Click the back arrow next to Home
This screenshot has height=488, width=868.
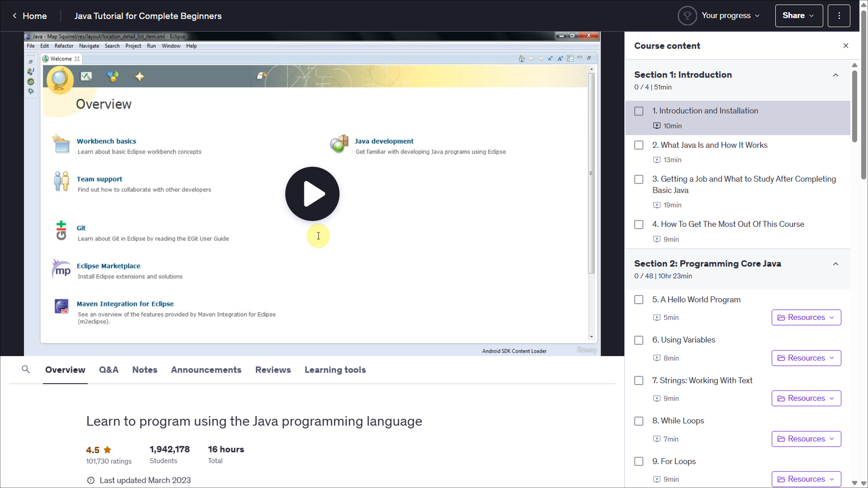(14, 16)
